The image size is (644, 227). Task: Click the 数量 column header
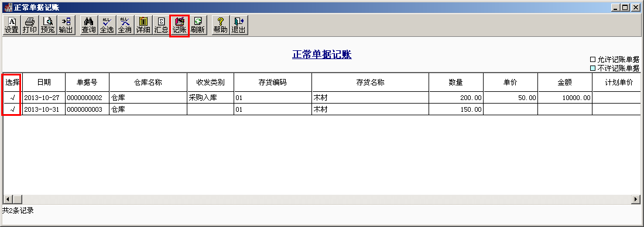[x=456, y=82]
